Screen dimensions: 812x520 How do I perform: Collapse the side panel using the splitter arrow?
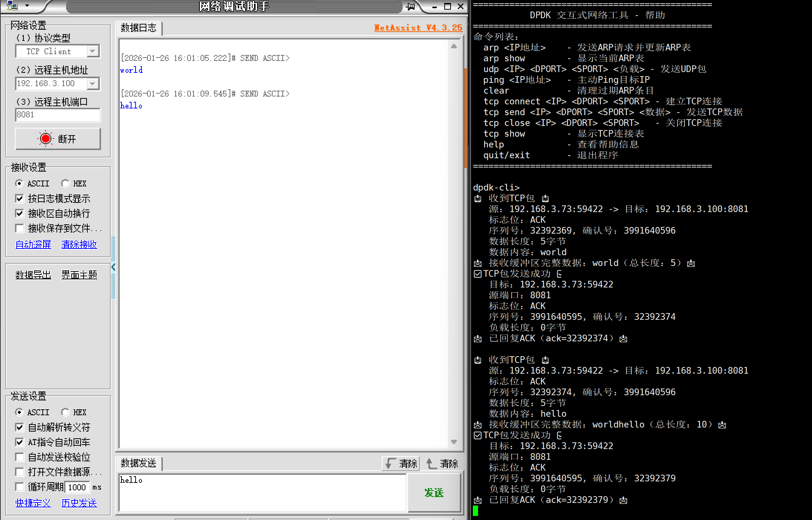pos(113,267)
